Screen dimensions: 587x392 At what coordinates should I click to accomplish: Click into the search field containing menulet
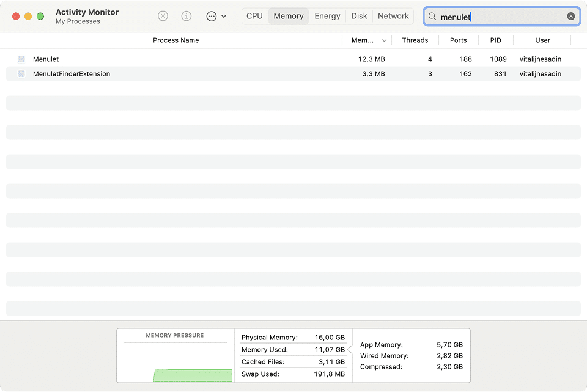pyautogui.click(x=501, y=17)
